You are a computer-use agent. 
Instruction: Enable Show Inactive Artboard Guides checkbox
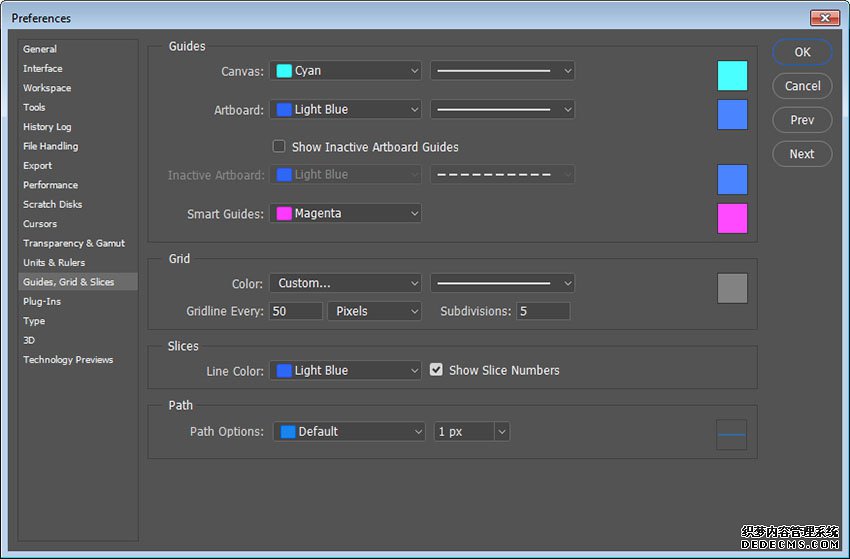click(x=279, y=146)
